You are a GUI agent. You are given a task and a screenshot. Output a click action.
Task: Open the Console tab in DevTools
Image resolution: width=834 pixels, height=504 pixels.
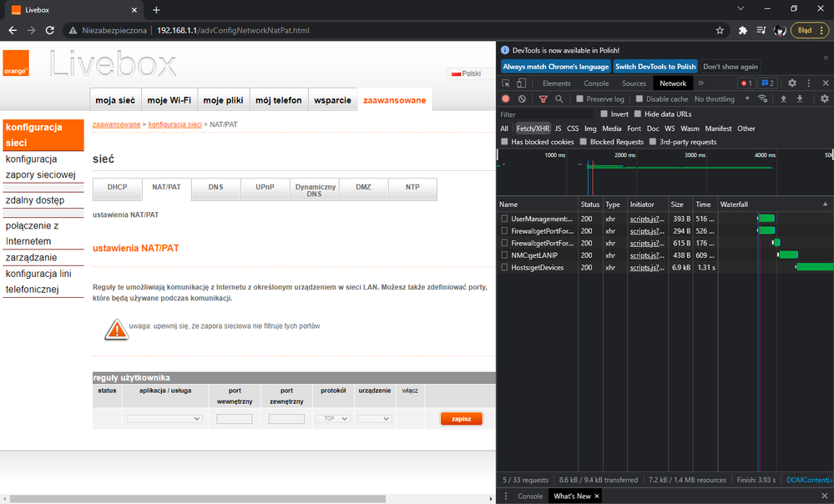596,83
